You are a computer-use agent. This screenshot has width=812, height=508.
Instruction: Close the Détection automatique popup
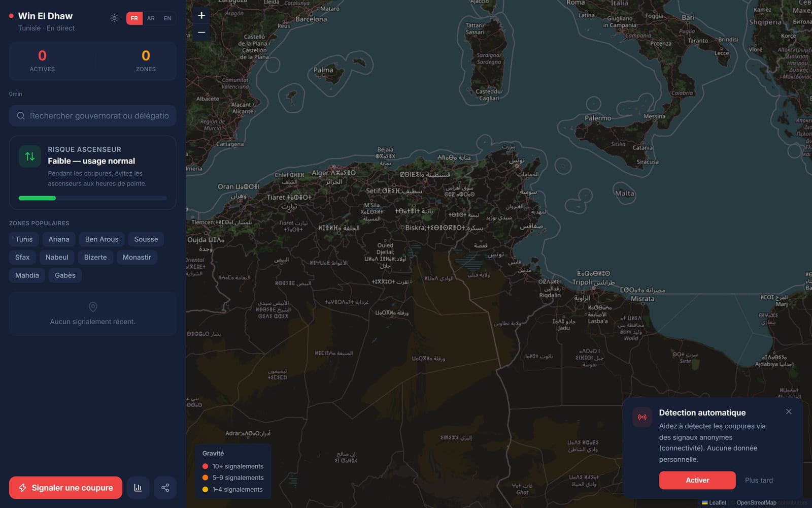[x=789, y=411]
